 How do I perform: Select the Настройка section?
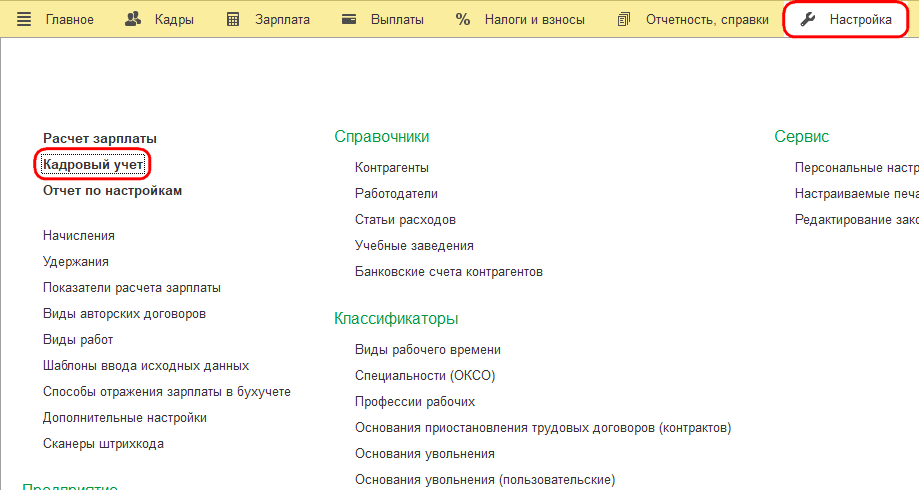(x=860, y=19)
